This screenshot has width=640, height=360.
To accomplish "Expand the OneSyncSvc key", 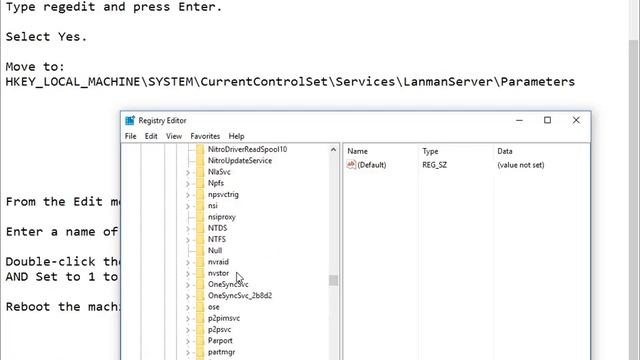I will click(x=188, y=285).
